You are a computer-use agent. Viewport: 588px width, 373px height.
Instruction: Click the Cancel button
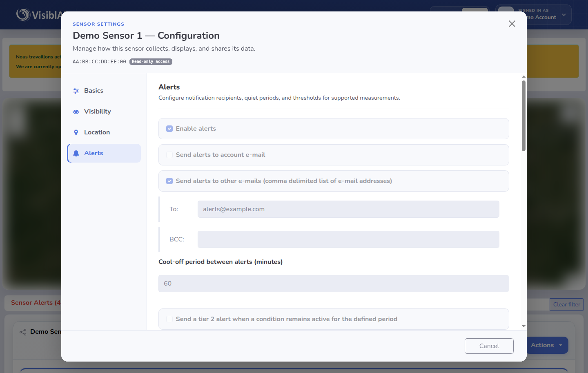(x=489, y=346)
